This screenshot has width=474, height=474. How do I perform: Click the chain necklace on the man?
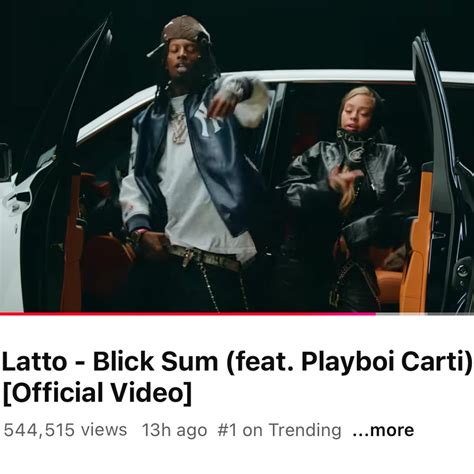pos(178,128)
